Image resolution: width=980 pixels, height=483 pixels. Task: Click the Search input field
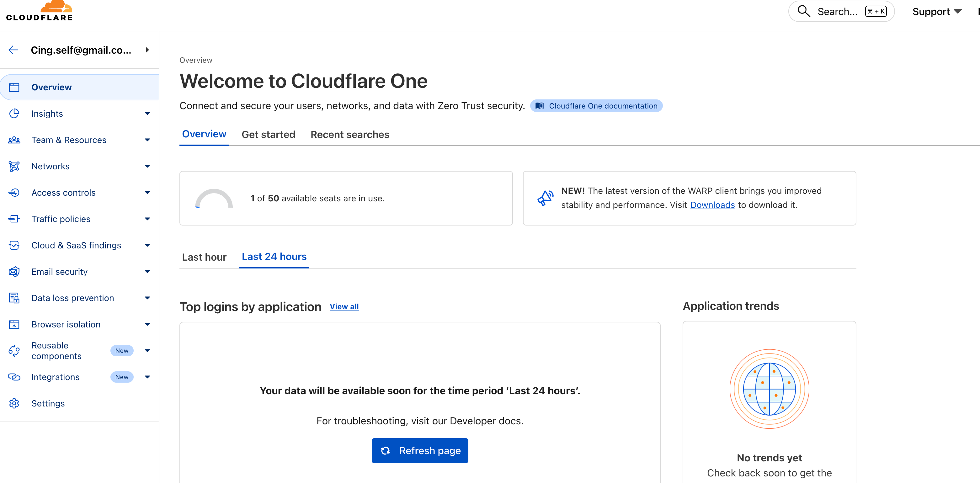point(837,11)
